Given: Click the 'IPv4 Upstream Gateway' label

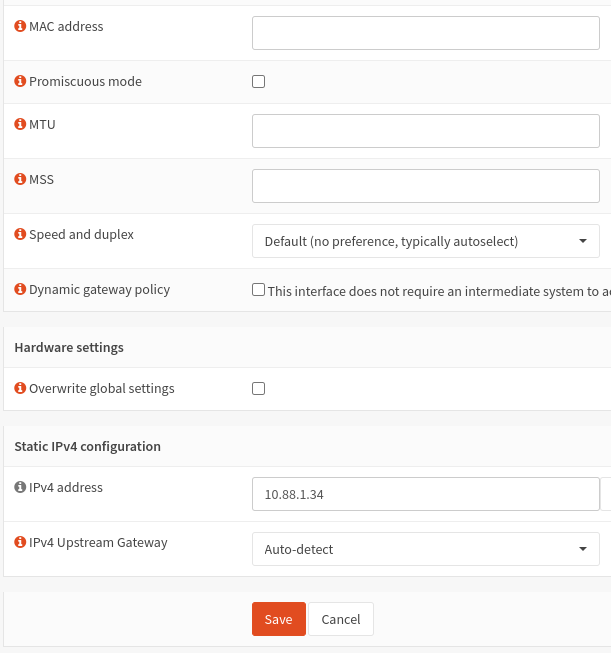Looking at the screenshot, I should point(98,543).
